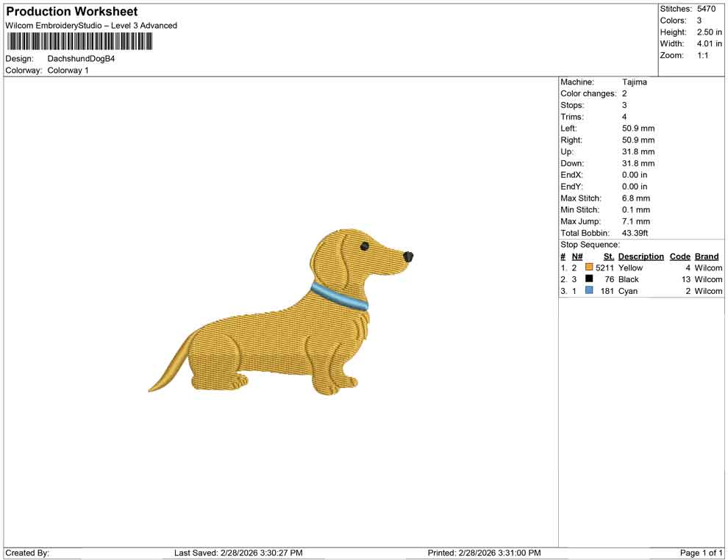The image size is (728, 560).
Task: Select the Description column header
Action: pyautogui.click(x=640, y=256)
